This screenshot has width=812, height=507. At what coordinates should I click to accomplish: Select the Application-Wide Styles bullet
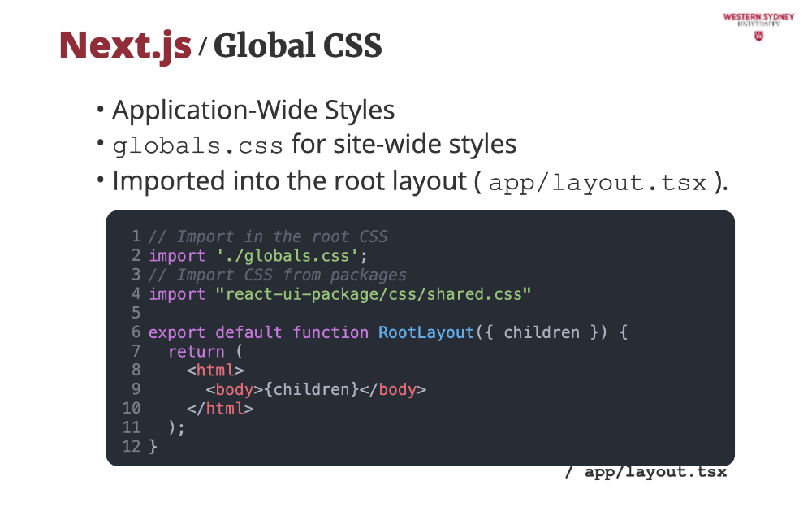[253, 110]
